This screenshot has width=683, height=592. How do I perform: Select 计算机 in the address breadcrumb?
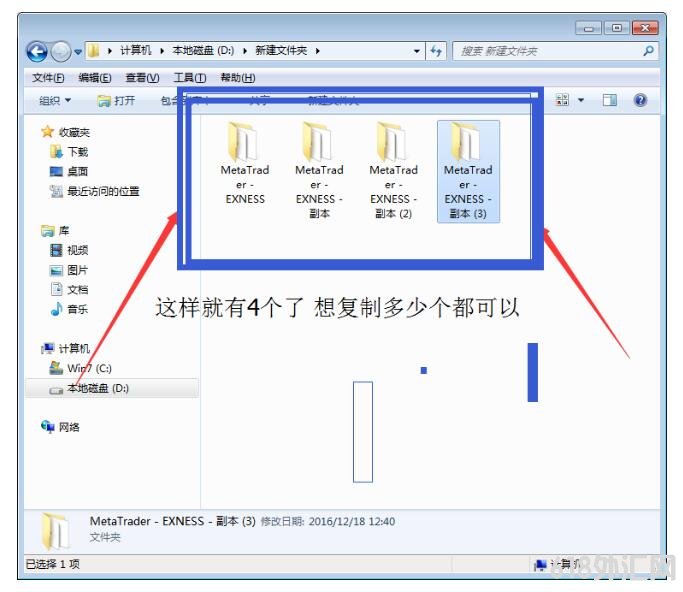[x=135, y=51]
